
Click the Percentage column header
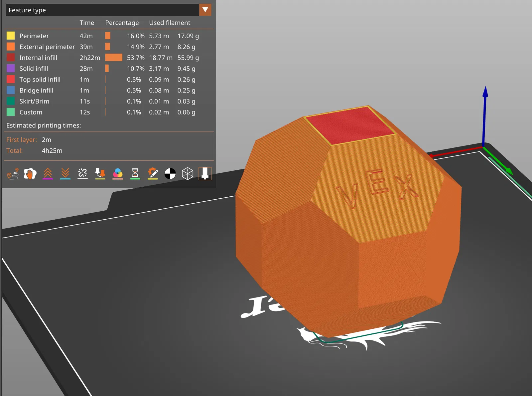point(122,23)
